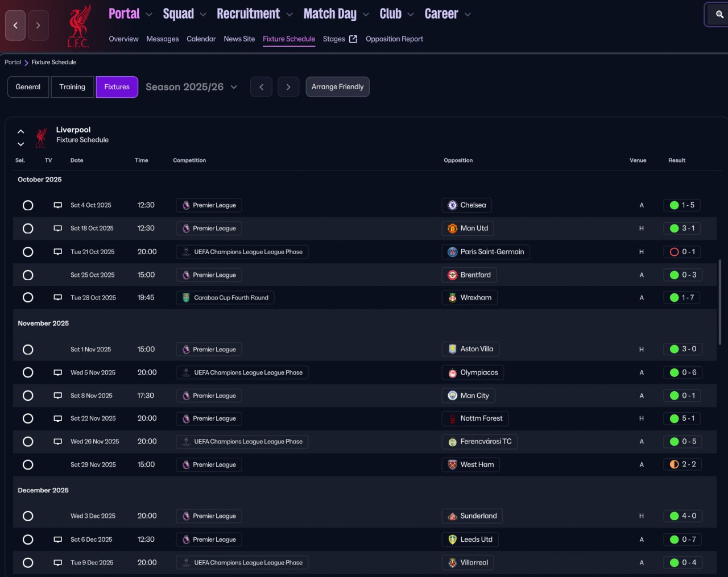Click the TV icon for Man City match
This screenshot has width=728, height=577.
(x=57, y=396)
